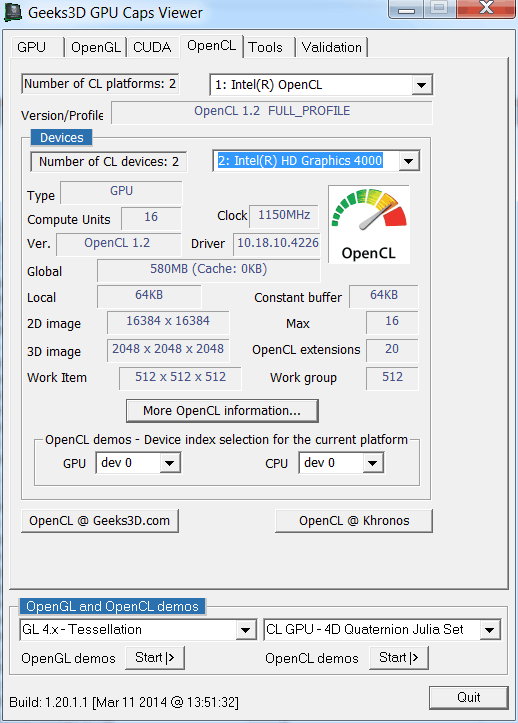518x723 pixels.
Task: Click the Work group 512 field
Action: coord(392,379)
